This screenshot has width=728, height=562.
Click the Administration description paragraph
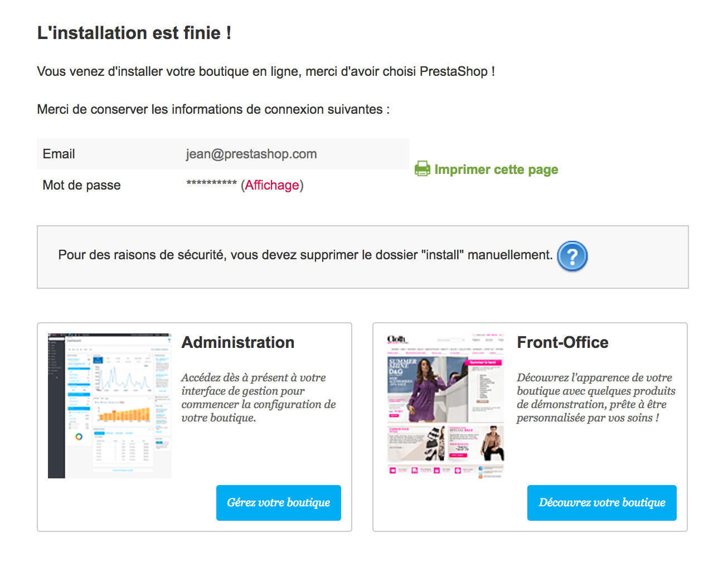[259, 398]
